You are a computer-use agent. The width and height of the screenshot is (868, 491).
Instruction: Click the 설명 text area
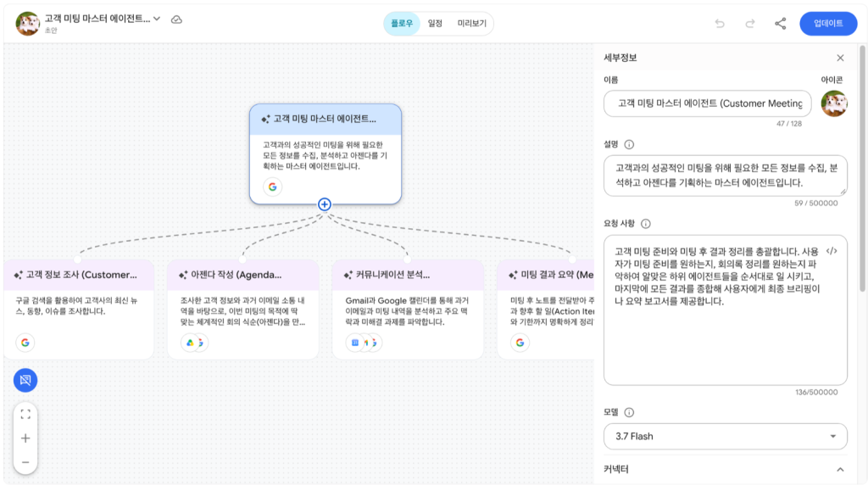[x=726, y=176]
